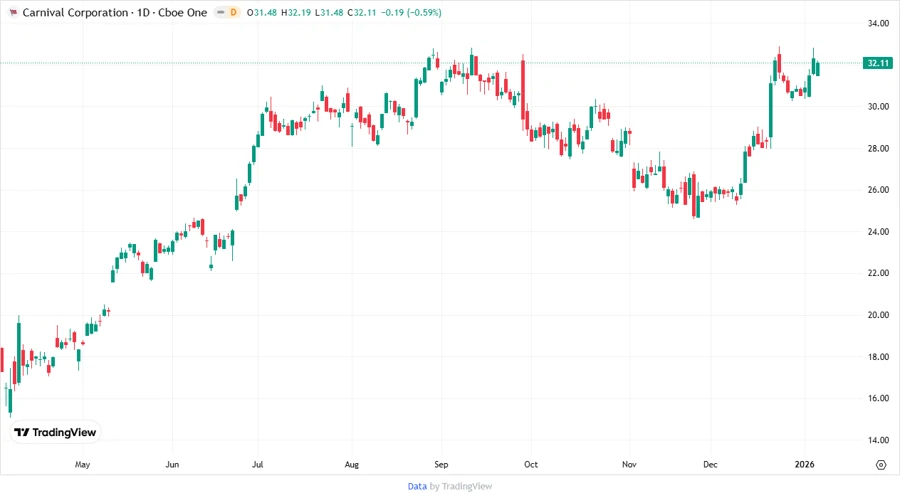Click the May label on time axis
This screenshot has width=900, height=498.
[82, 465]
